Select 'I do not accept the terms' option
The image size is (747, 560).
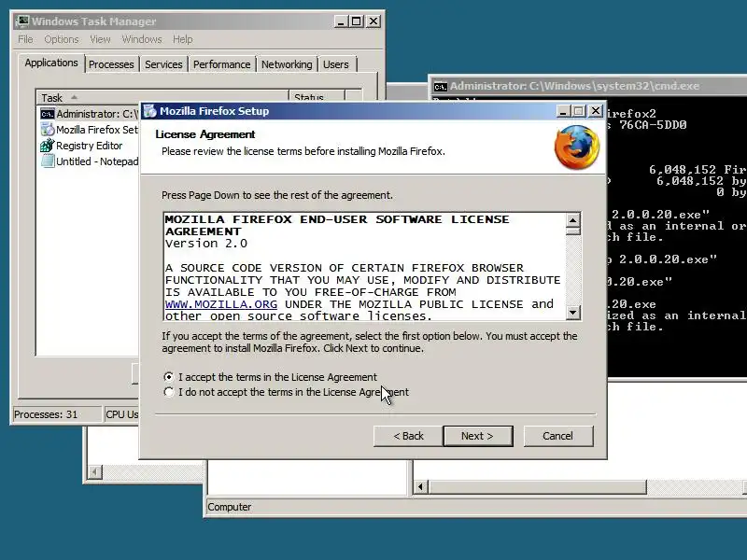pos(169,392)
